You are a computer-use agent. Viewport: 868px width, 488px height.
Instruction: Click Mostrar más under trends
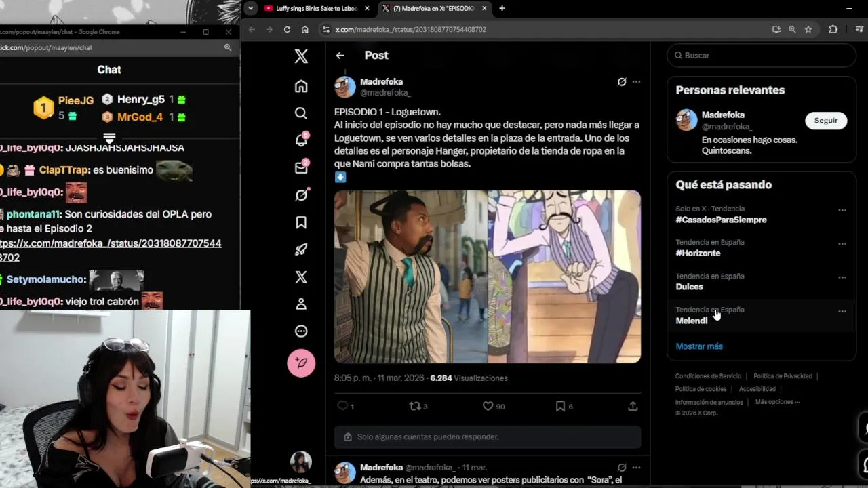click(699, 346)
